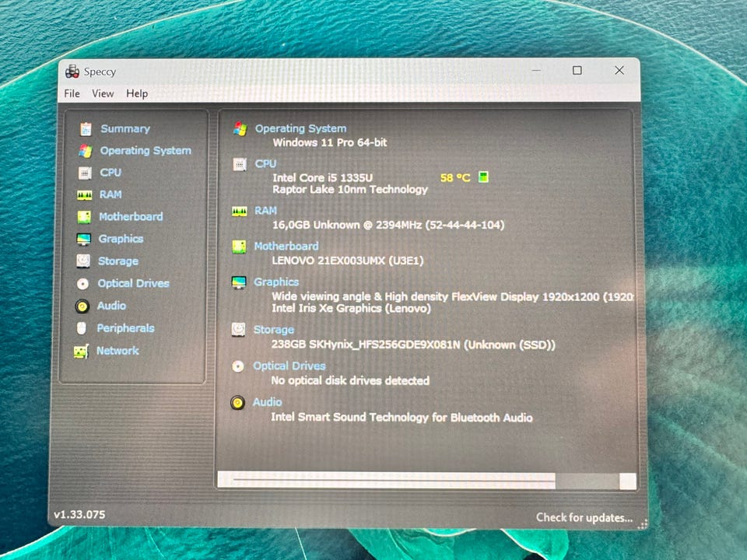Click 'Intel Smart Sound Technology' audio text

tap(350, 417)
